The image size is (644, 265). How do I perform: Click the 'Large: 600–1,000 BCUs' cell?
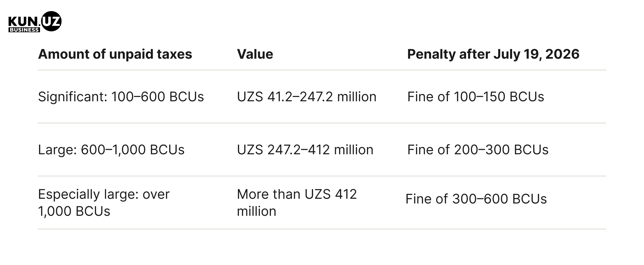[111, 150]
